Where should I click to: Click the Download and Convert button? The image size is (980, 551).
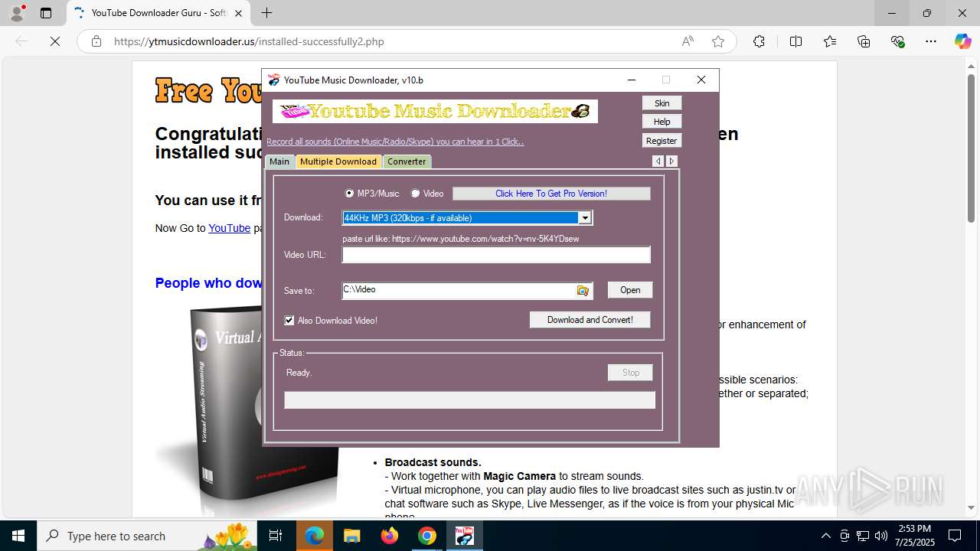(x=590, y=320)
